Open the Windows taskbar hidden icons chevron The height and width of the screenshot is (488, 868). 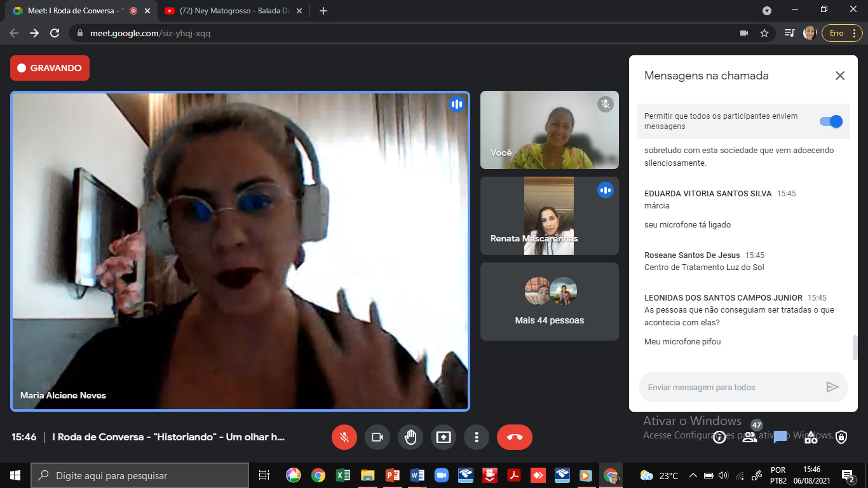coord(693,475)
